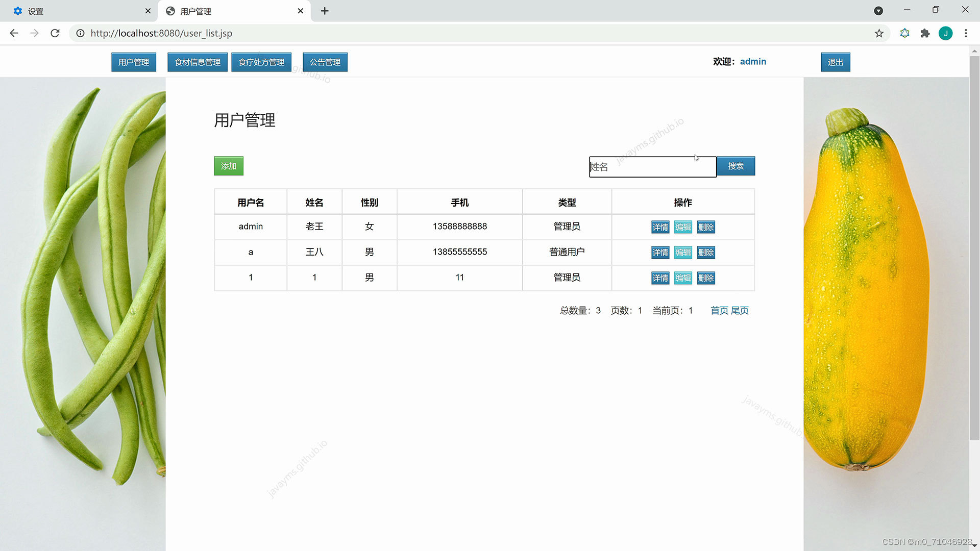Click the green J profile avatar
Viewport: 980px width, 551px height.
tap(945, 33)
